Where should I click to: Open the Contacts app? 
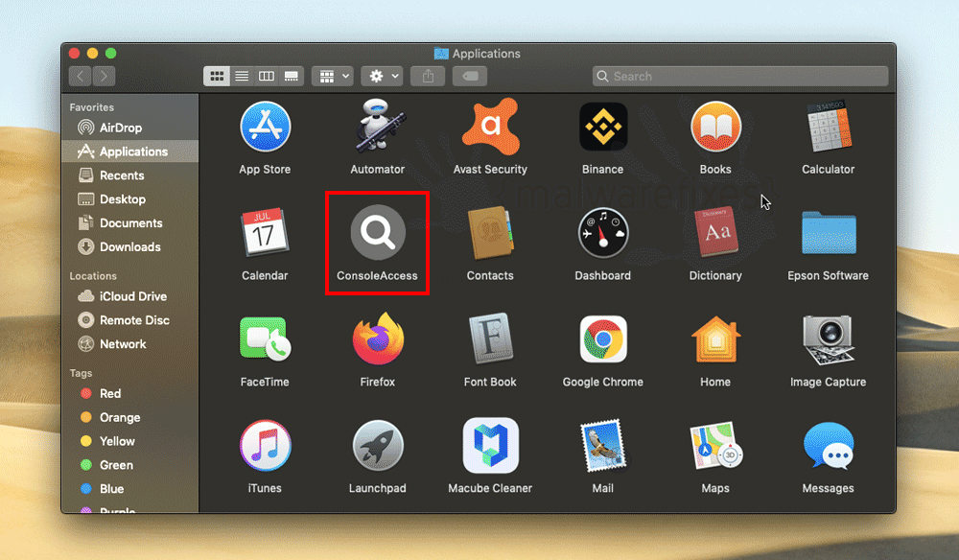[490, 234]
